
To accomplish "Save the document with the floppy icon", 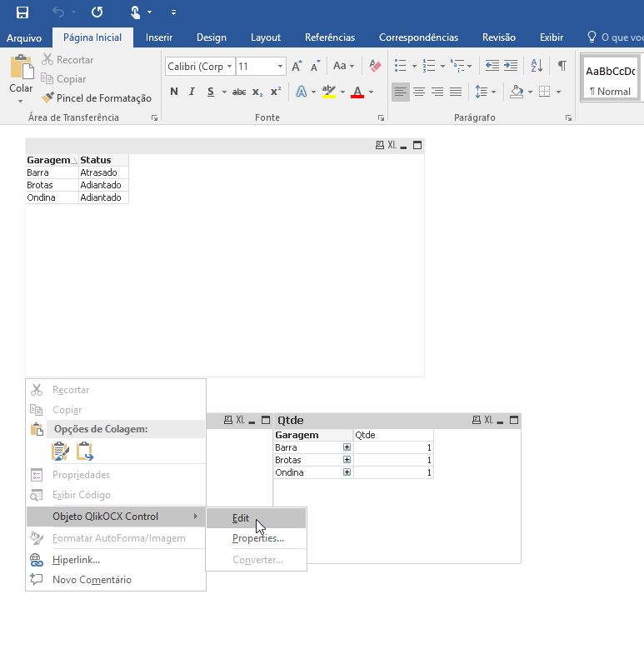I will (22, 12).
